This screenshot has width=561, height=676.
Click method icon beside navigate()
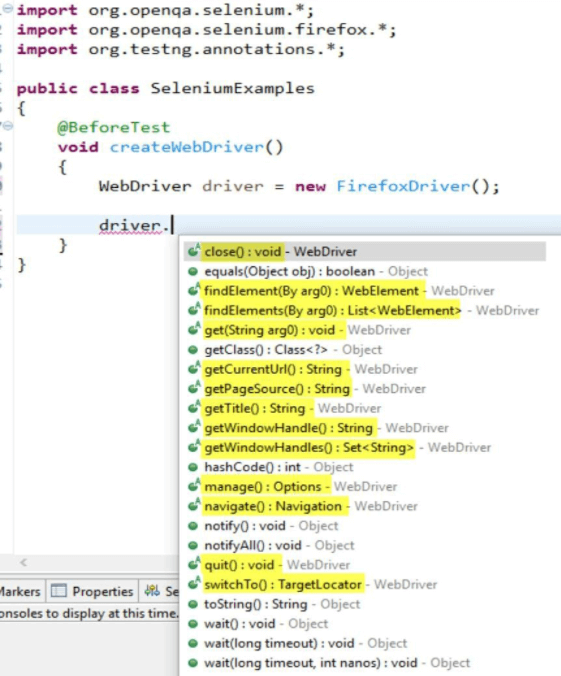[x=194, y=505]
